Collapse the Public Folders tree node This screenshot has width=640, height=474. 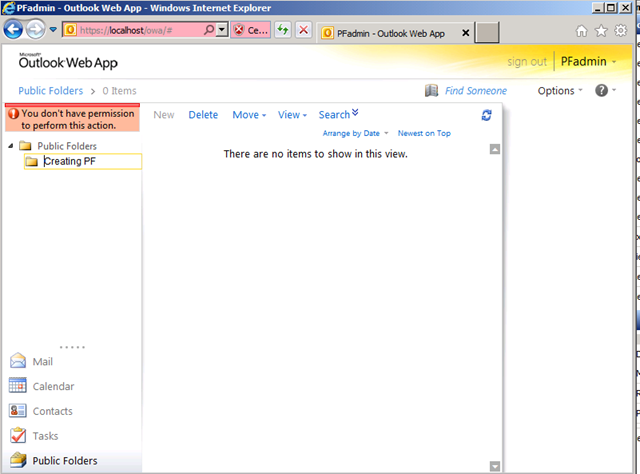pos(11,146)
